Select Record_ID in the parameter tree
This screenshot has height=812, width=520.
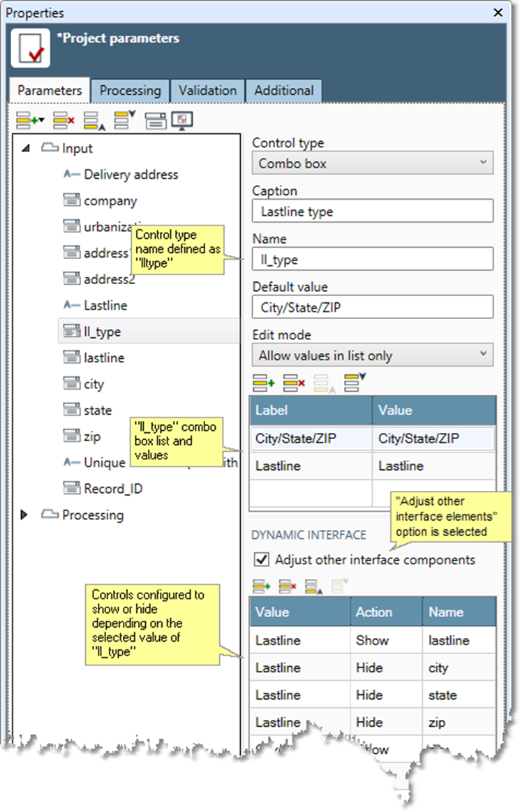pyautogui.click(x=113, y=489)
